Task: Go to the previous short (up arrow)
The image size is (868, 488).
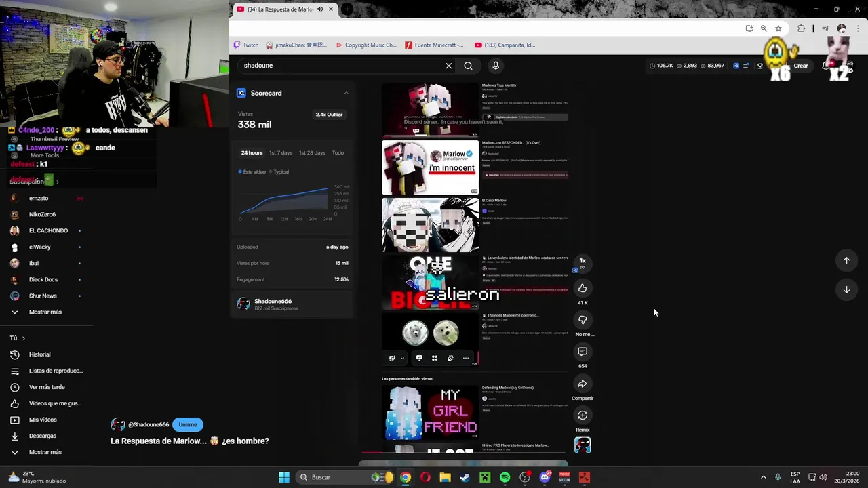Action: click(x=846, y=260)
